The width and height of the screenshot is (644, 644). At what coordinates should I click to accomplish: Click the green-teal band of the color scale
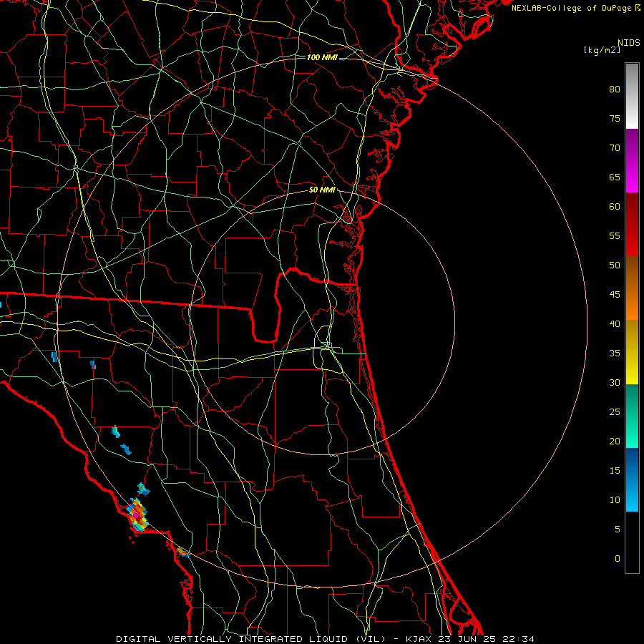click(x=632, y=416)
